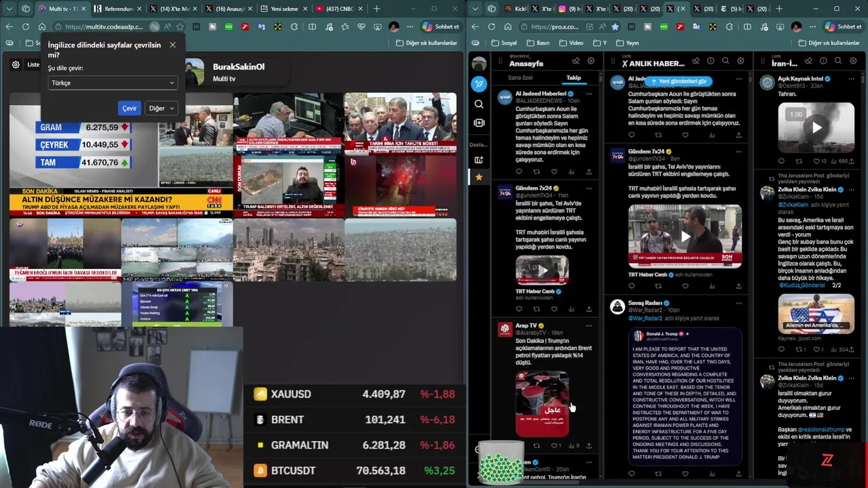Image resolution: width=868 pixels, height=488 pixels.
Task: Open @realdonaldtrump link in Zvika Klein post
Action: 821,430
